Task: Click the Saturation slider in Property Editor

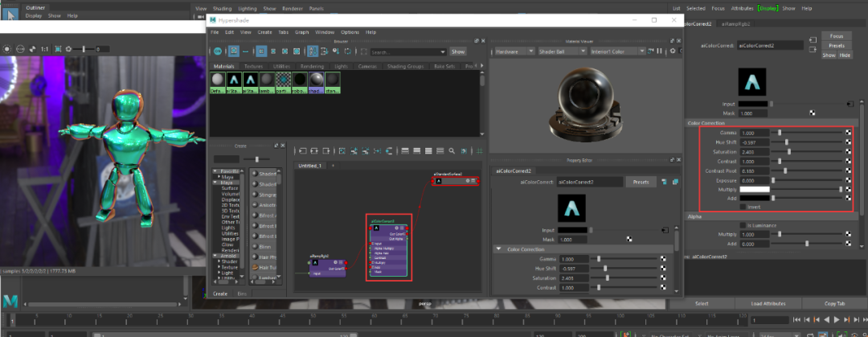Action: click(x=624, y=277)
